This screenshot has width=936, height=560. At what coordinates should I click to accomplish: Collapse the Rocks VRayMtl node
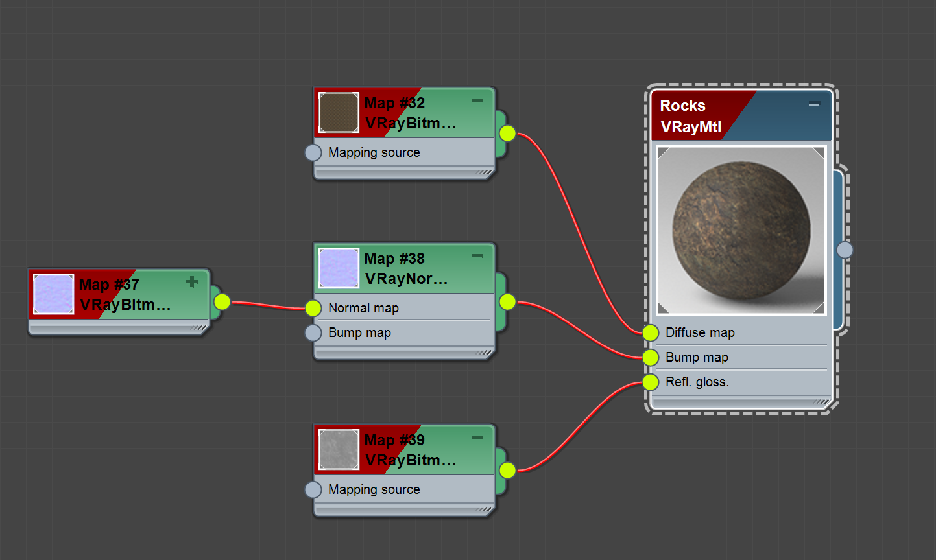tap(816, 103)
